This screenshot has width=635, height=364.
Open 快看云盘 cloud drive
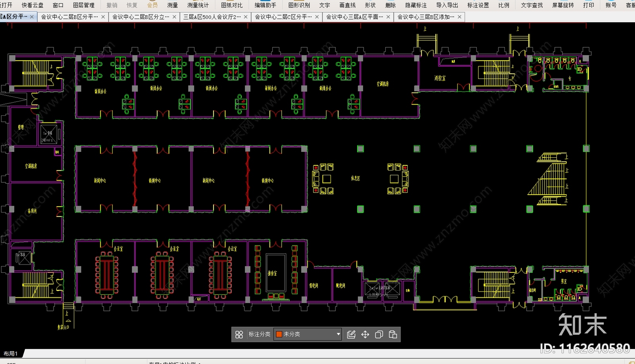tap(33, 5)
